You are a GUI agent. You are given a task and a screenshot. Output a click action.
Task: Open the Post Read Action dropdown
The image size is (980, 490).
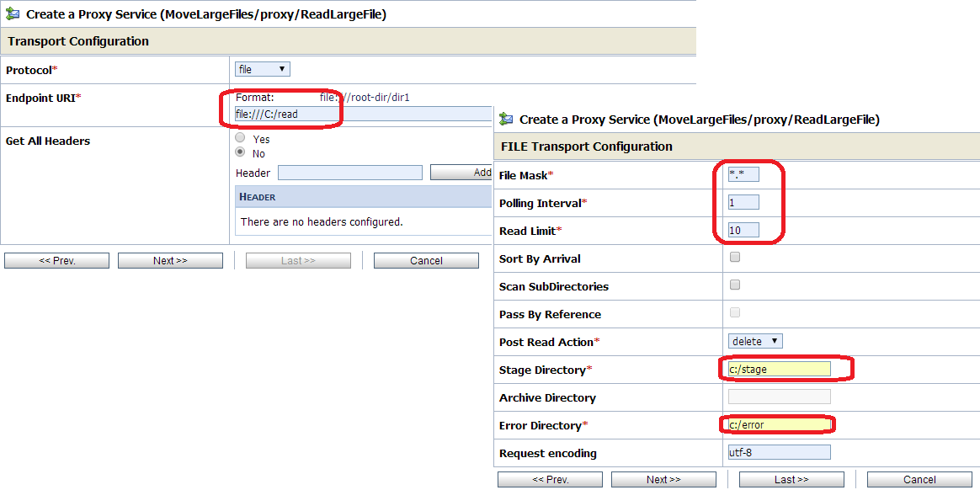point(755,340)
